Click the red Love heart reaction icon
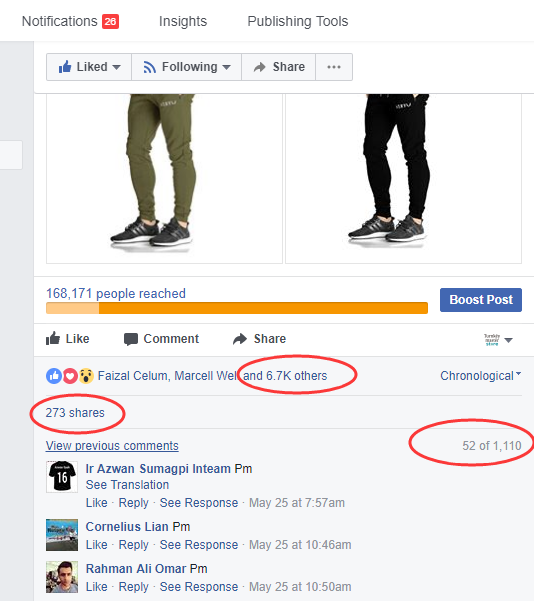The image size is (534, 601). click(70, 376)
